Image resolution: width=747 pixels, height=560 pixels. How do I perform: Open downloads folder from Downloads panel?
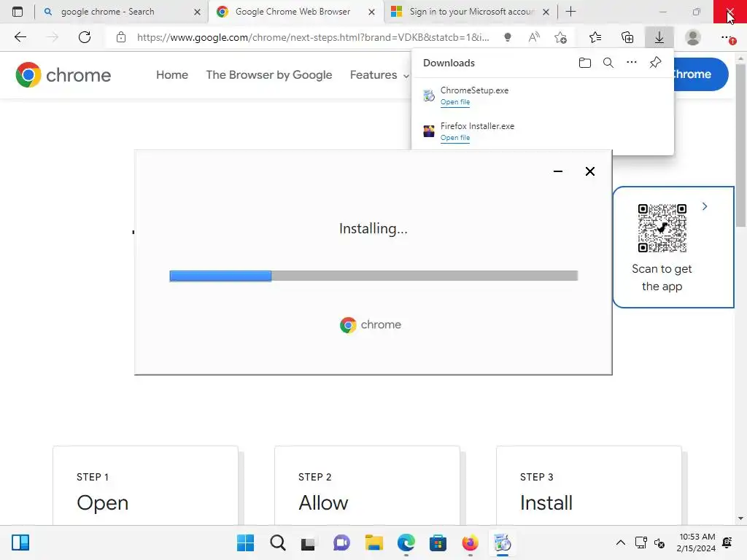click(x=584, y=63)
